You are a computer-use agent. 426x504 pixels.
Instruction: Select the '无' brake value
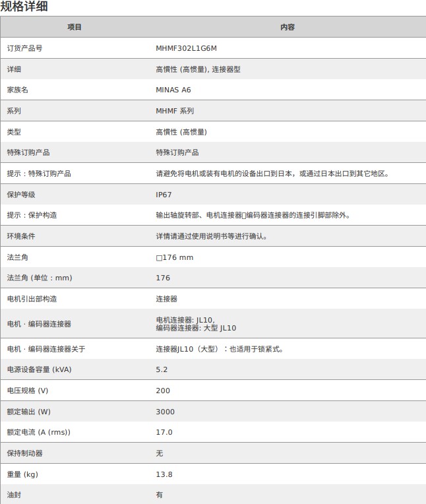coord(160,453)
